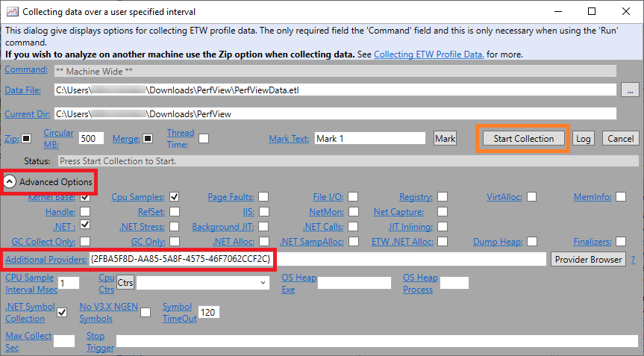Cancel the collection dialog
Viewport: 644px width, 356px height.
[620, 138]
